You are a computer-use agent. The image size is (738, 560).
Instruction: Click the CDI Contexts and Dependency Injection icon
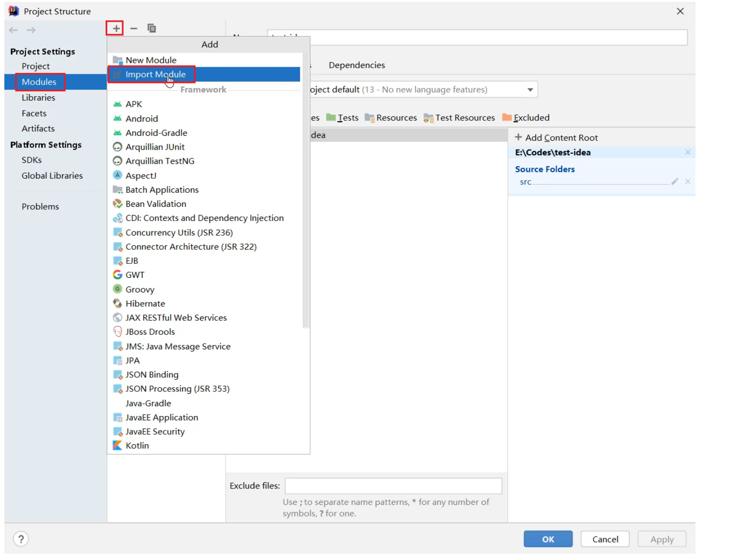coord(117,218)
